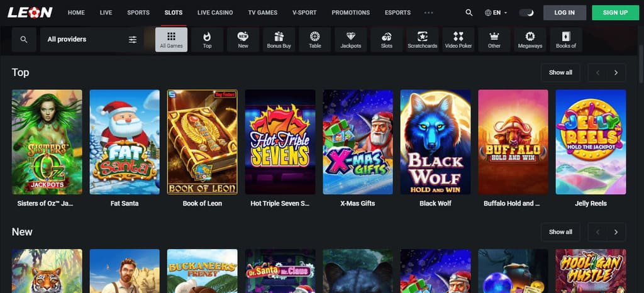The image size is (644, 293).
Task: Select the Books of category
Action: [x=566, y=40]
